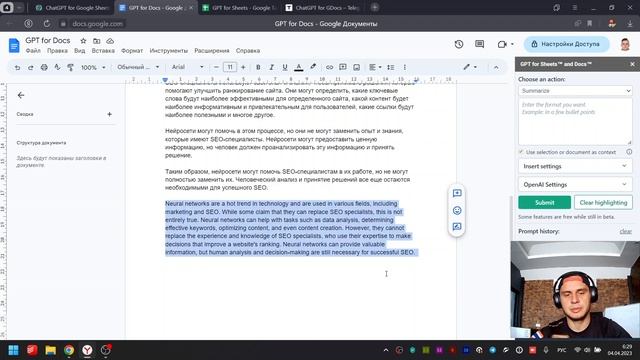640x360 pixels.
Task: Open the more toolbar options menu
Action: point(404,67)
